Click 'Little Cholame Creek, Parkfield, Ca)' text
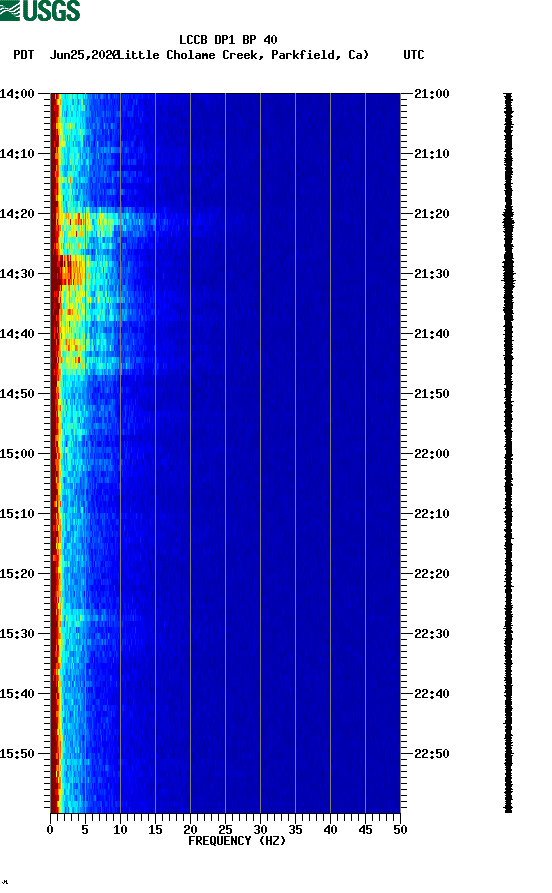The height and width of the screenshot is (893, 552). pyautogui.click(x=244, y=55)
